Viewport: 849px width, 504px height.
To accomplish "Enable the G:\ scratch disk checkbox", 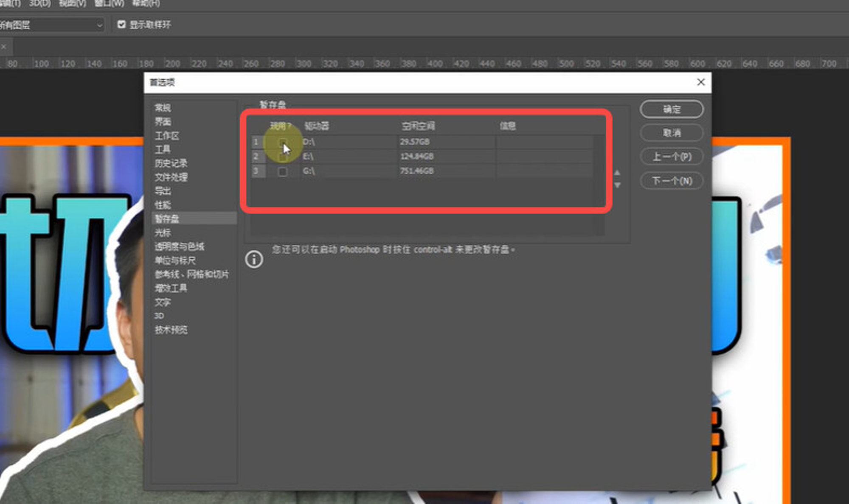I will coord(283,171).
